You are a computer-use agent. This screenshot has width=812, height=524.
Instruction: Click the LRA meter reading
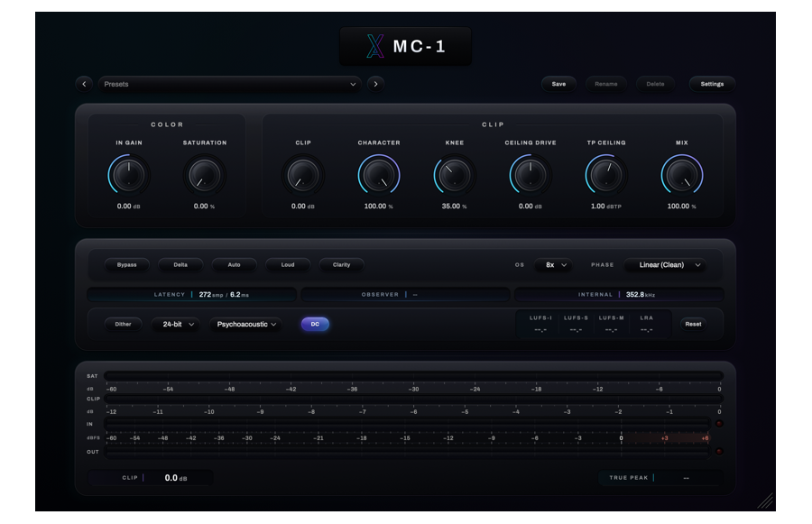pos(646,329)
